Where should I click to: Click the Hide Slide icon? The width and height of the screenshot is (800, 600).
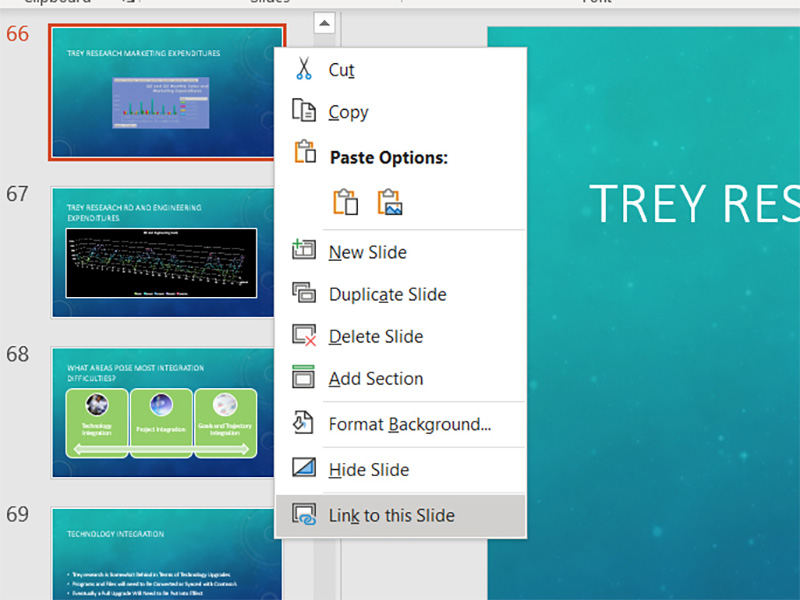(x=304, y=468)
